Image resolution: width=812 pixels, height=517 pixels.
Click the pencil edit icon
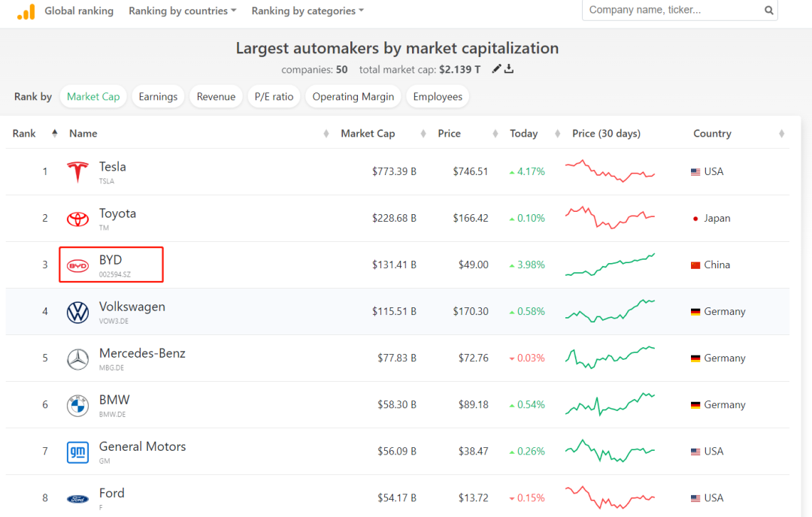tap(496, 69)
